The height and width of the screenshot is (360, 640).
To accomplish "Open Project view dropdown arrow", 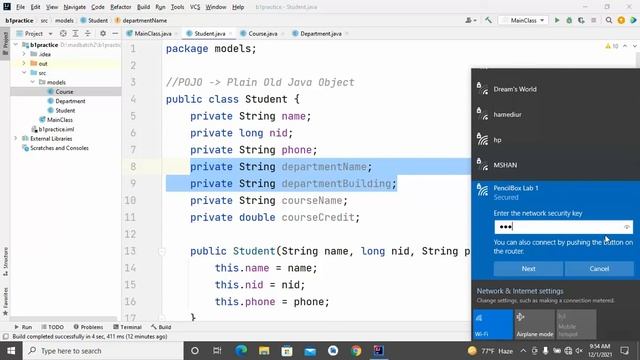I will (50, 34).
